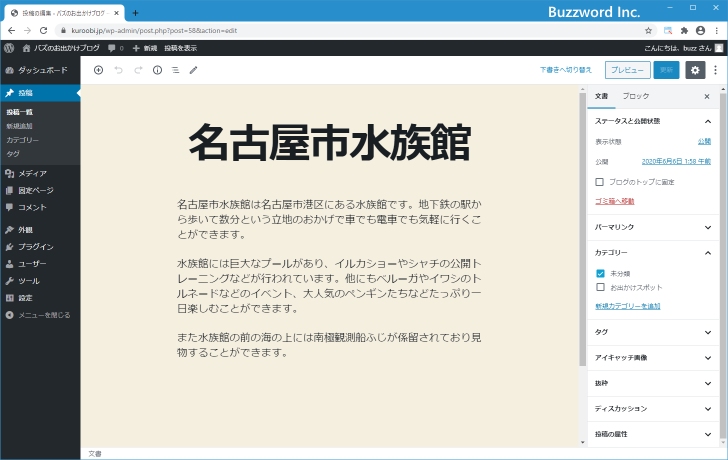Open プラグイン menu in sidebar

pos(40,246)
